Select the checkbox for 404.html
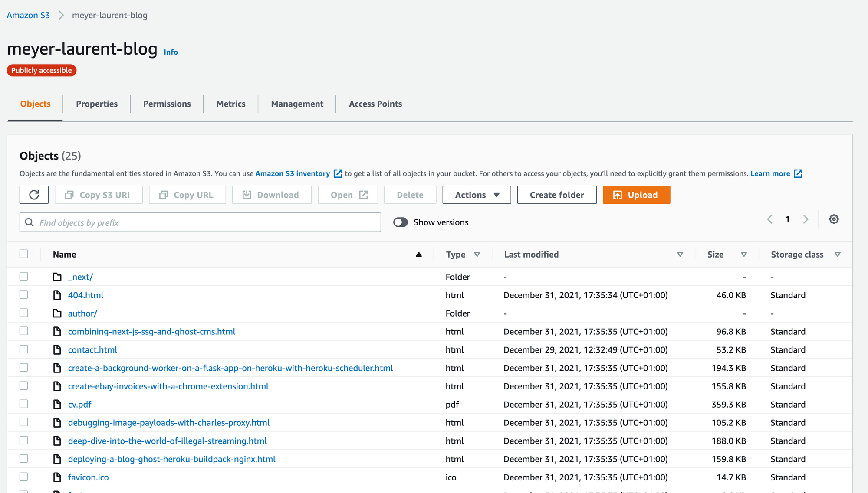This screenshot has height=493, width=868. [x=24, y=295]
